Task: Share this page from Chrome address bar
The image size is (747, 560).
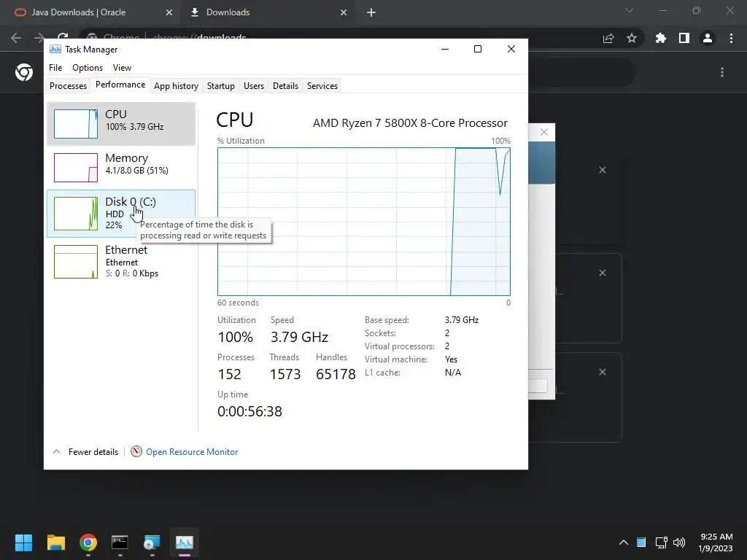Action: 608,38
